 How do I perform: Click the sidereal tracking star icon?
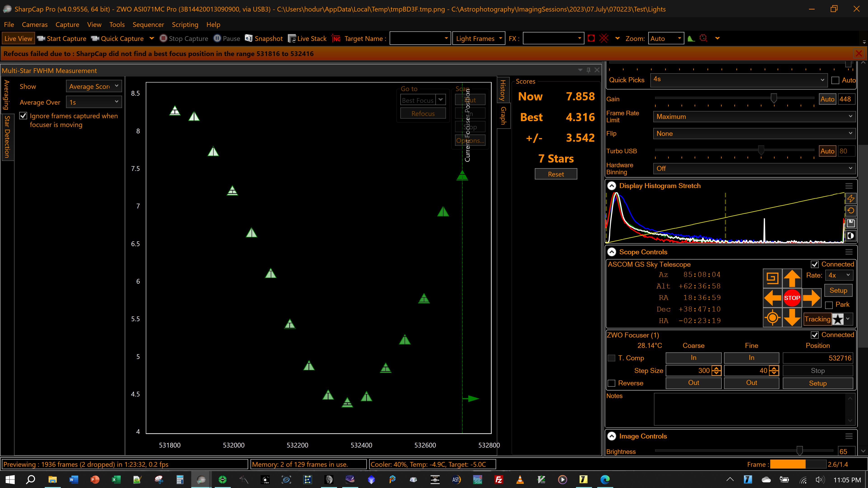tap(838, 319)
